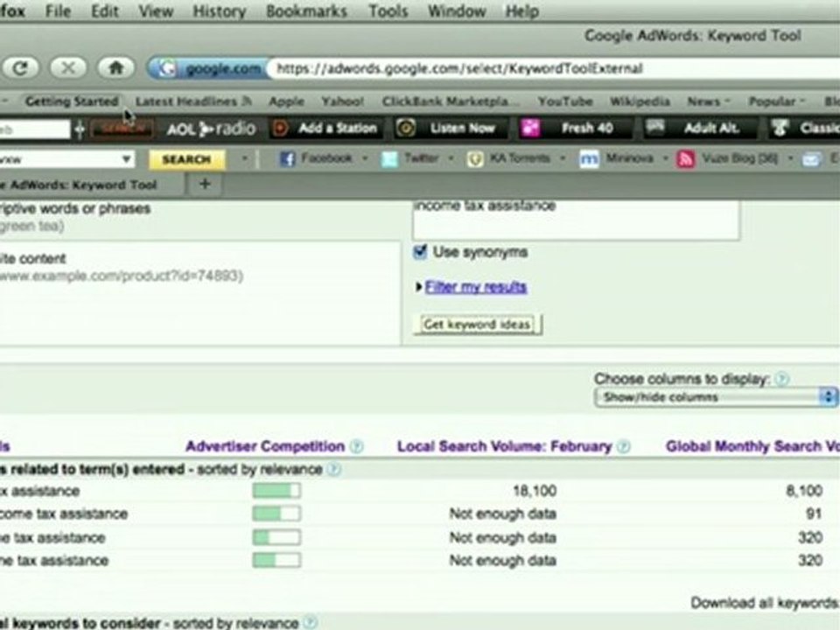Toggle the Use synonyms checkbox
The width and height of the screenshot is (840, 630).
pos(421,252)
